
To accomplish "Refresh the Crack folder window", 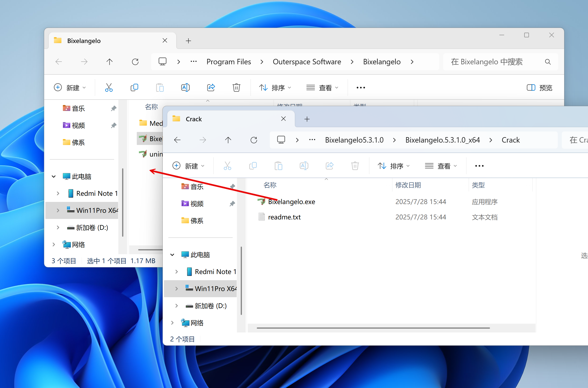I will coord(254,140).
